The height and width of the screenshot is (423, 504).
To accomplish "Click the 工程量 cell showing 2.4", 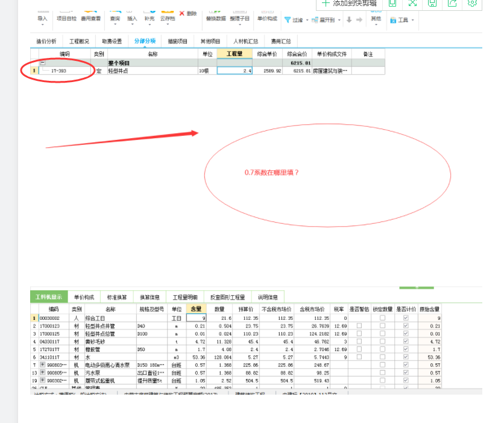I will tap(235, 71).
